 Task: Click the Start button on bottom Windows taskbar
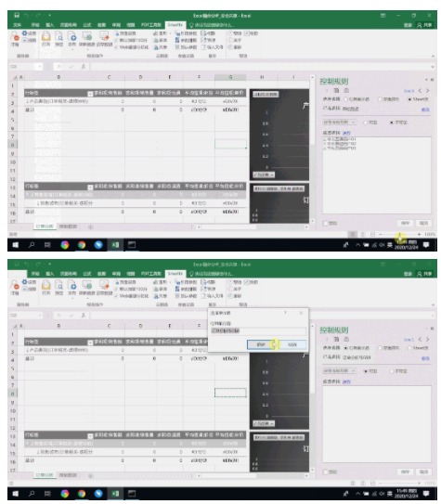click(x=15, y=494)
